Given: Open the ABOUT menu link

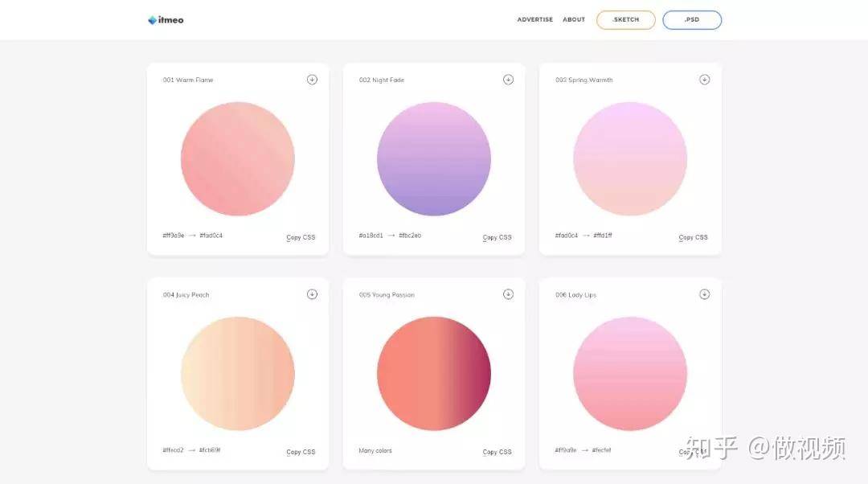Looking at the screenshot, I should pos(574,19).
